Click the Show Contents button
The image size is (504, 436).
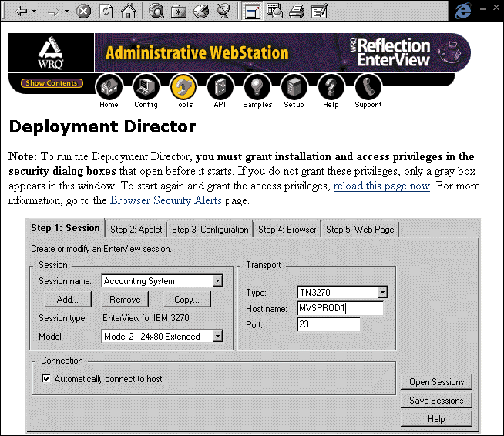pyautogui.click(x=52, y=83)
